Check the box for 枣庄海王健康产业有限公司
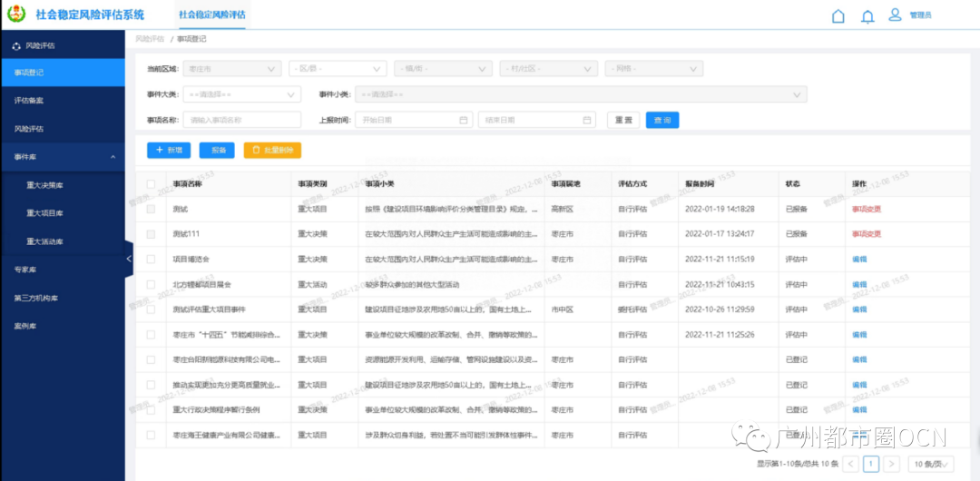The height and width of the screenshot is (481, 980). (151, 435)
